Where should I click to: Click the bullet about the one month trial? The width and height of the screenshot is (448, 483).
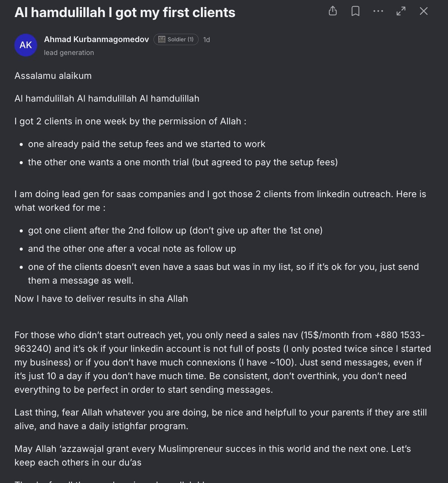pos(183,162)
